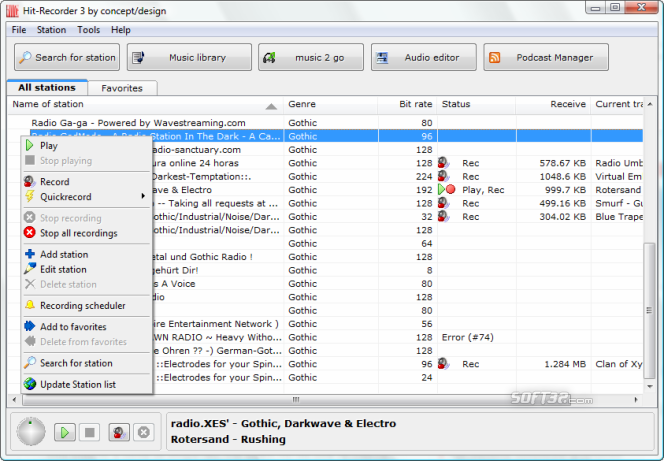This screenshot has width=664, height=461.
Task: Click the music 2 go headphones icon
Action: tap(269, 57)
